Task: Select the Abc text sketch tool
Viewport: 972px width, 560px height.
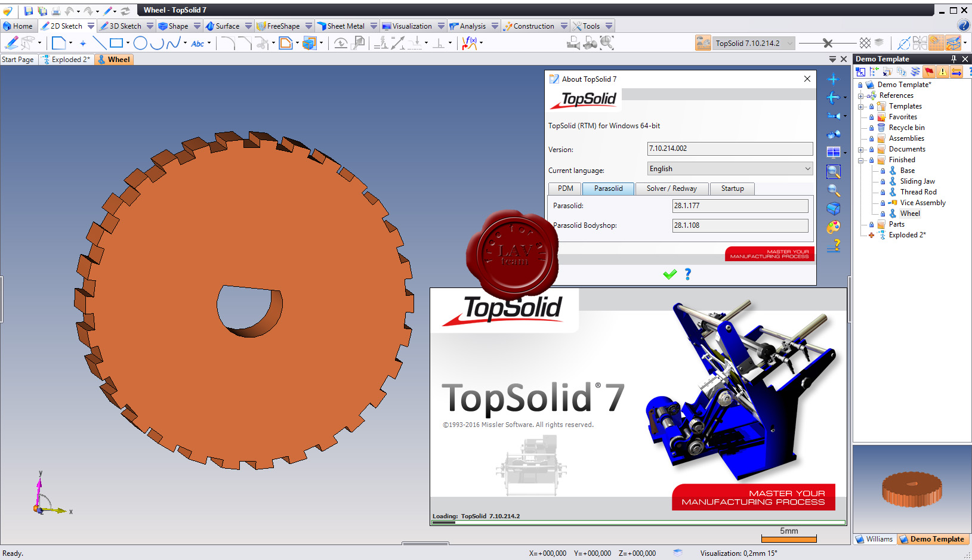Action: (198, 43)
